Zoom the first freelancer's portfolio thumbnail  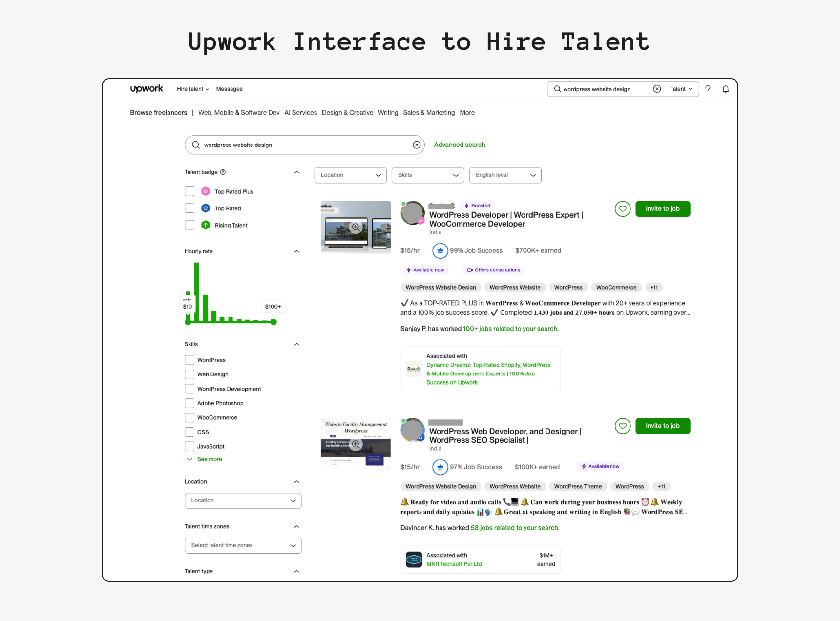pyautogui.click(x=356, y=228)
